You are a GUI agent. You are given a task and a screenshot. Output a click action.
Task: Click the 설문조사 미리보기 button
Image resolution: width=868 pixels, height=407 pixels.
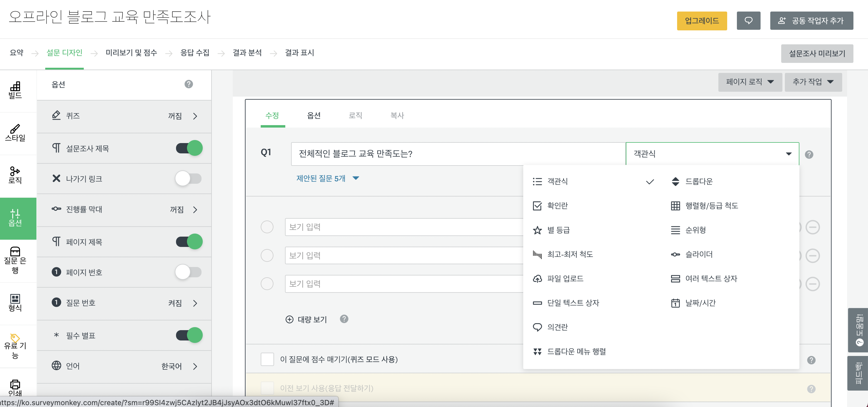(817, 53)
